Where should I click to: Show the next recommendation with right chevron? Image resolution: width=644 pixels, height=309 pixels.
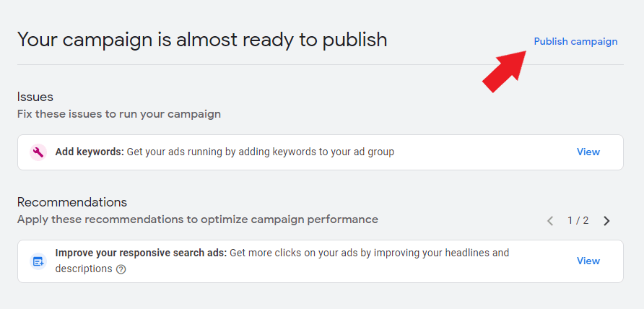click(x=606, y=221)
